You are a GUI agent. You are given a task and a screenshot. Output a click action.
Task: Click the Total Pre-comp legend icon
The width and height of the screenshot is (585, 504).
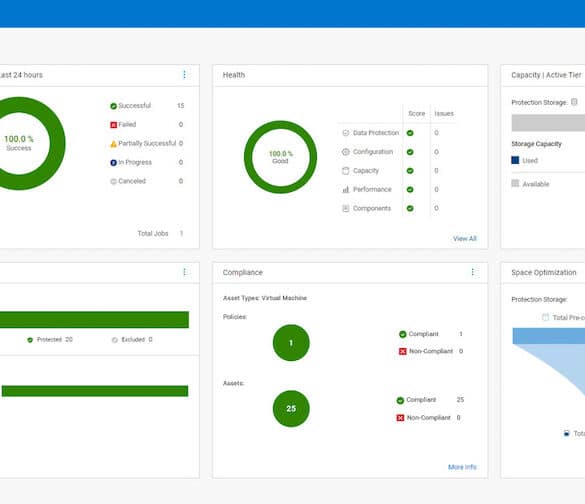[545, 317]
